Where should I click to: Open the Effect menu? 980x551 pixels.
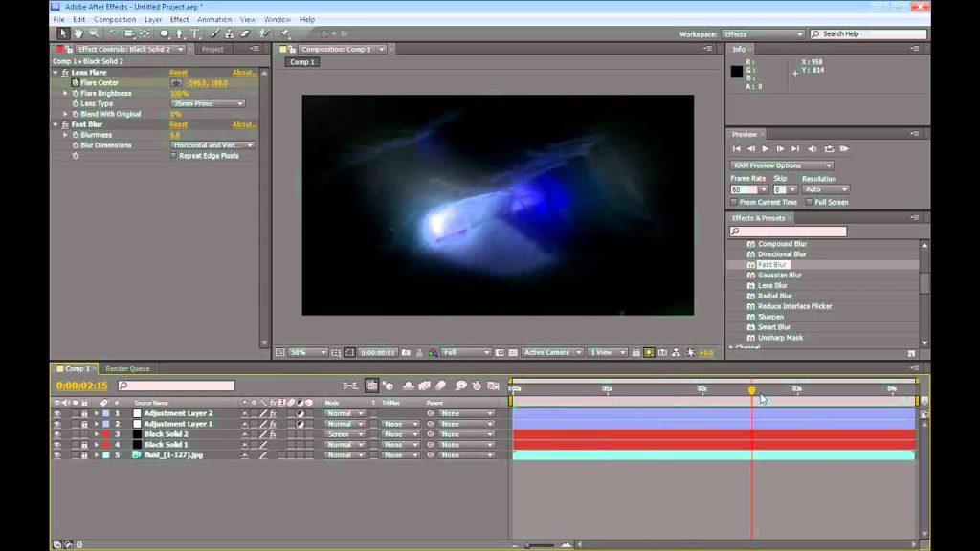[x=179, y=20]
